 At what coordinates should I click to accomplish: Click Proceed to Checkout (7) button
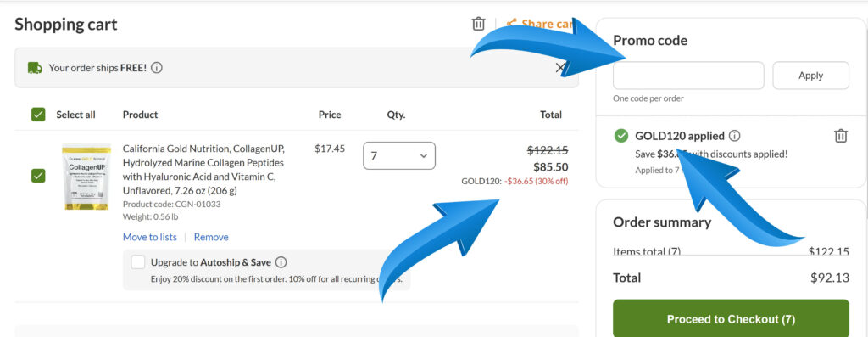click(x=731, y=319)
